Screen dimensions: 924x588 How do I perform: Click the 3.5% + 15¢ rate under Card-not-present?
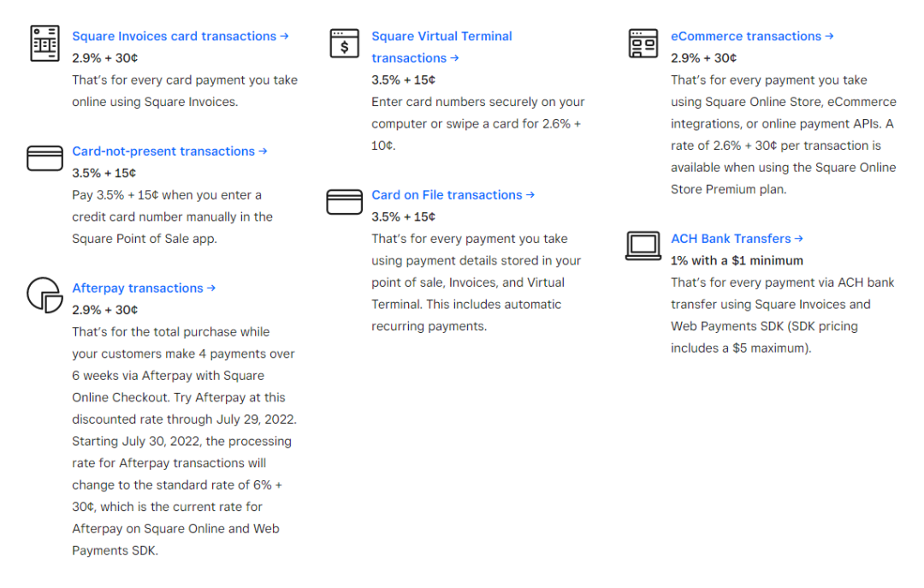(x=104, y=173)
